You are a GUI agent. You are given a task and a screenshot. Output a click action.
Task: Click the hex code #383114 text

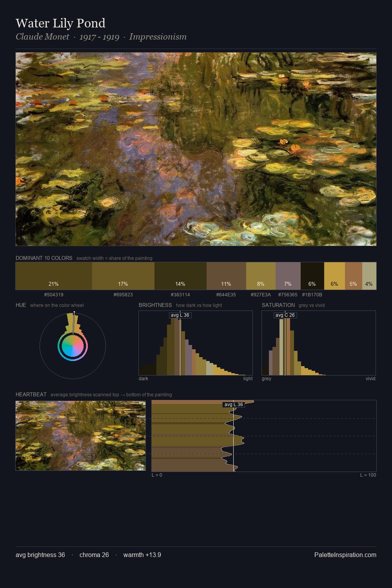click(x=180, y=294)
